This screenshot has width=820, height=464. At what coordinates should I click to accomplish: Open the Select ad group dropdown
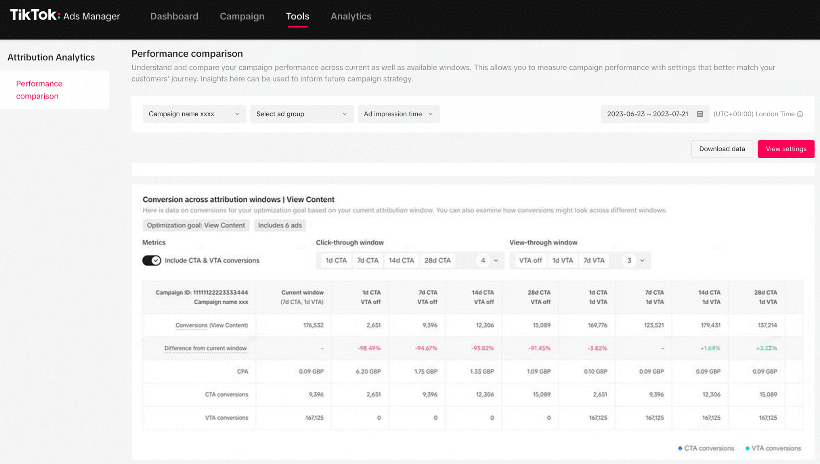(x=301, y=114)
